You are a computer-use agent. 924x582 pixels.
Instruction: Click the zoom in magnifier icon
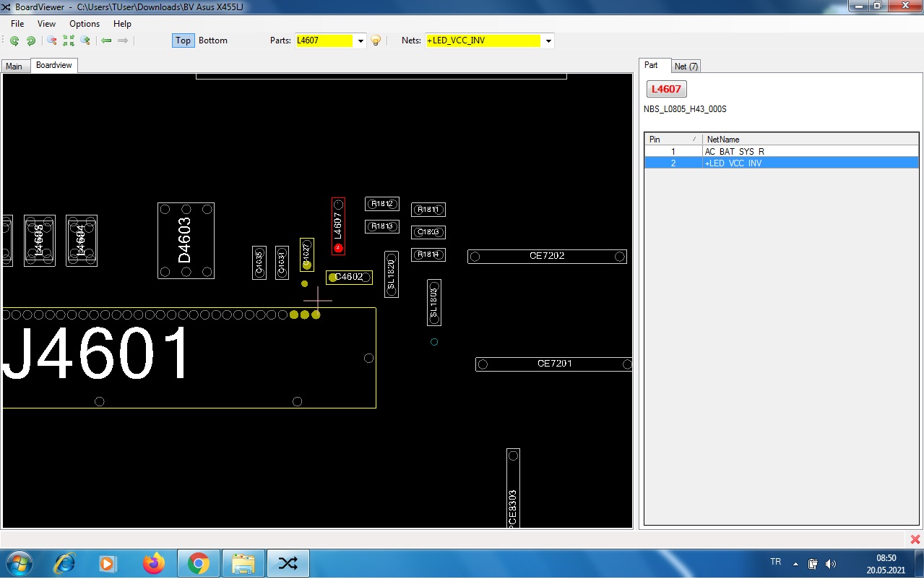[85, 41]
